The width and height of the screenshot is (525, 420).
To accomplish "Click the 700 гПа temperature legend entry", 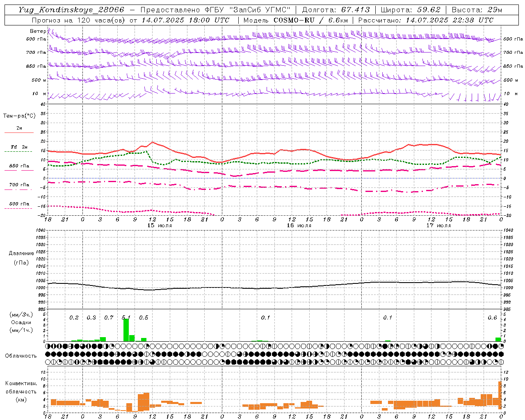I will [19, 186].
